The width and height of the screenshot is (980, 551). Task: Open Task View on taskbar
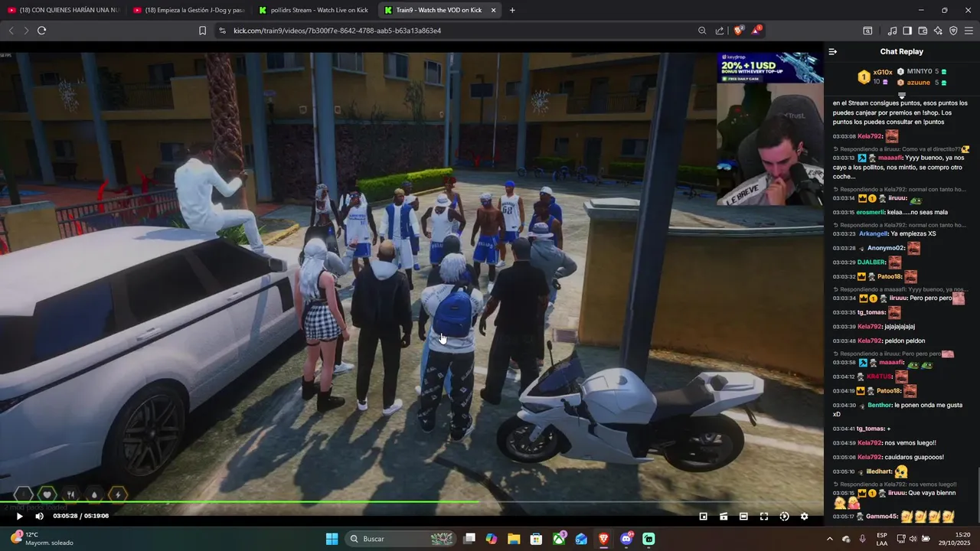pos(469,539)
